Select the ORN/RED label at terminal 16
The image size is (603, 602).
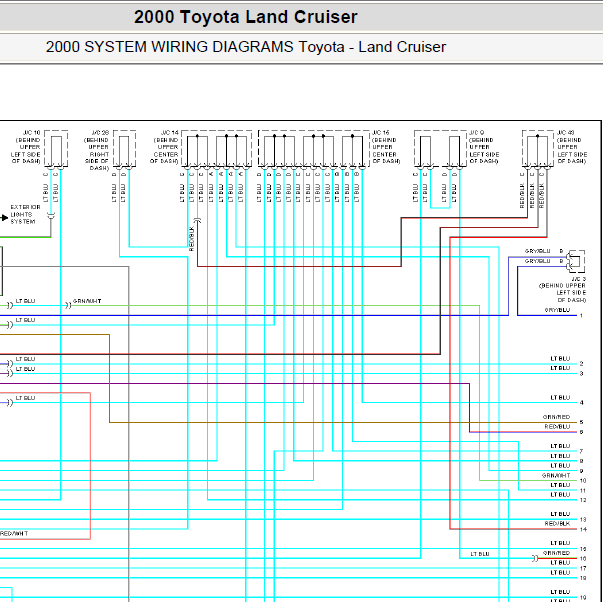point(556,553)
